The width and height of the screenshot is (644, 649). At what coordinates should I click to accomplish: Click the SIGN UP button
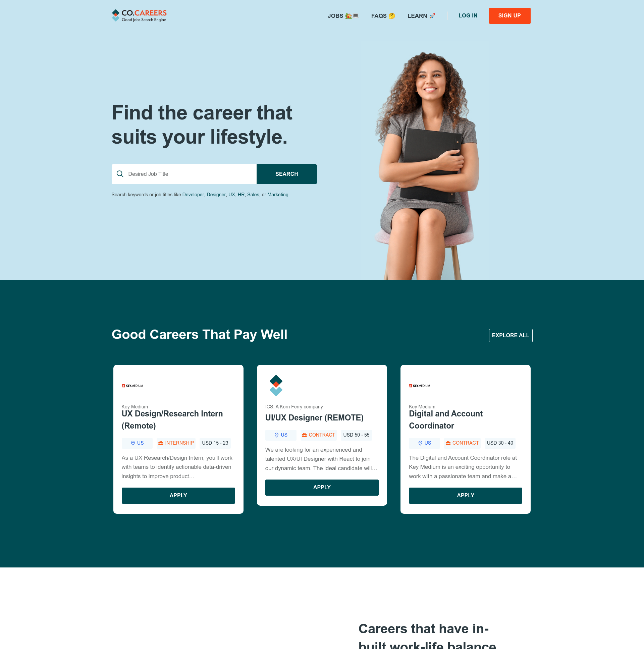coord(509,15)
